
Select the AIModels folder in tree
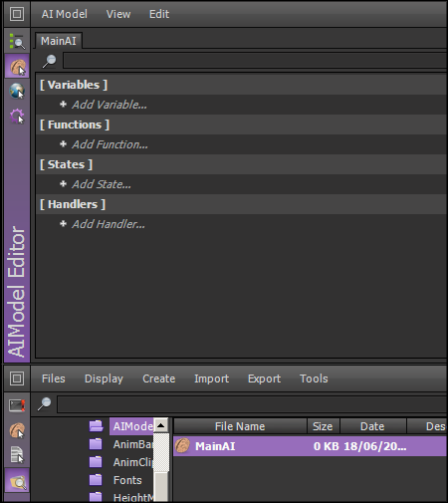pos(131,426)
